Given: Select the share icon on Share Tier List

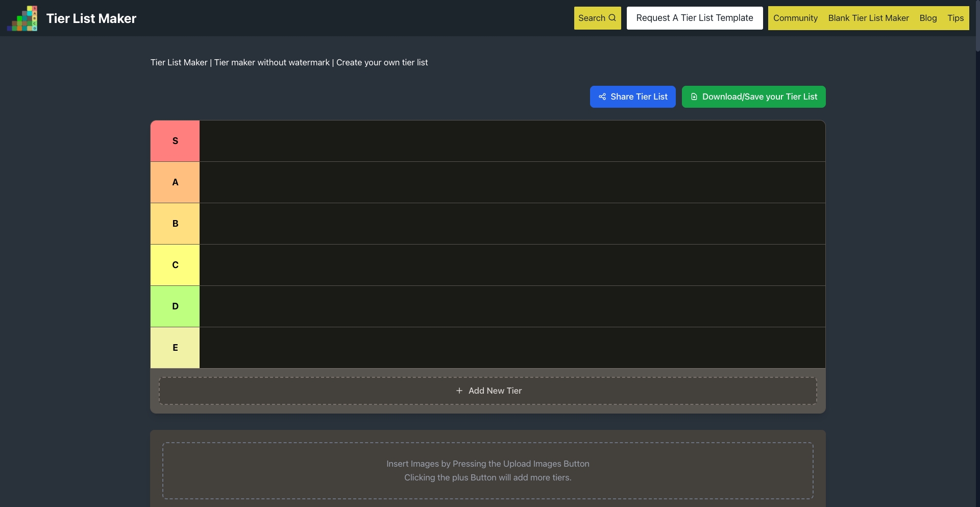Looking at the screenshot, I should click(x=603, y=96).
